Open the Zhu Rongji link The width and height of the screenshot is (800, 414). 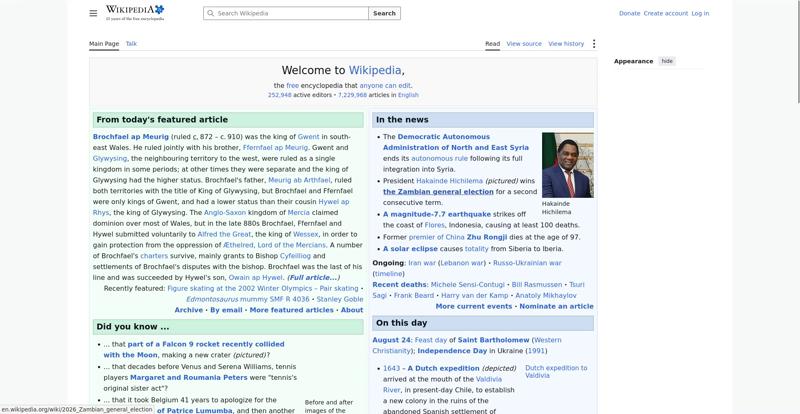click(487, 237)
